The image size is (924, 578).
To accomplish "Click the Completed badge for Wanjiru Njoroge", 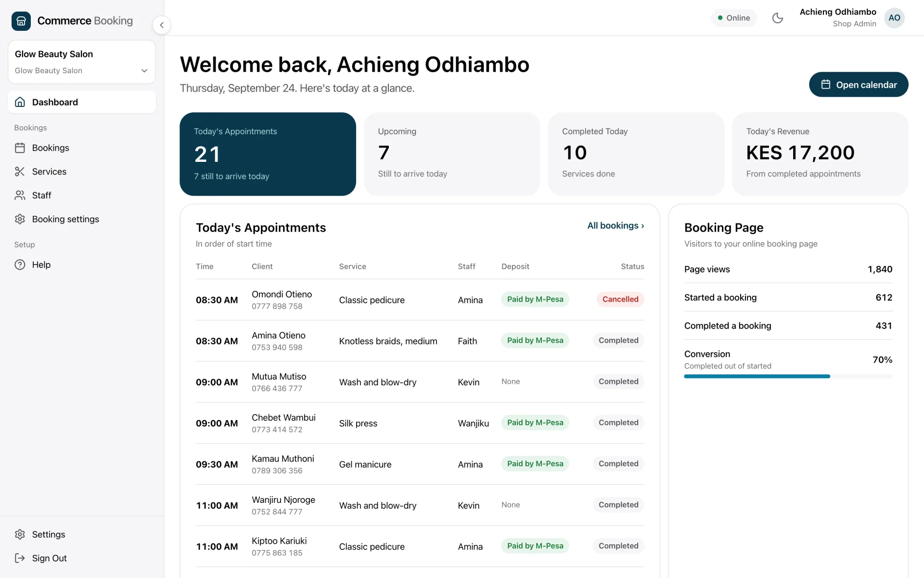I will pyautogui.click(x=618, y=505).
